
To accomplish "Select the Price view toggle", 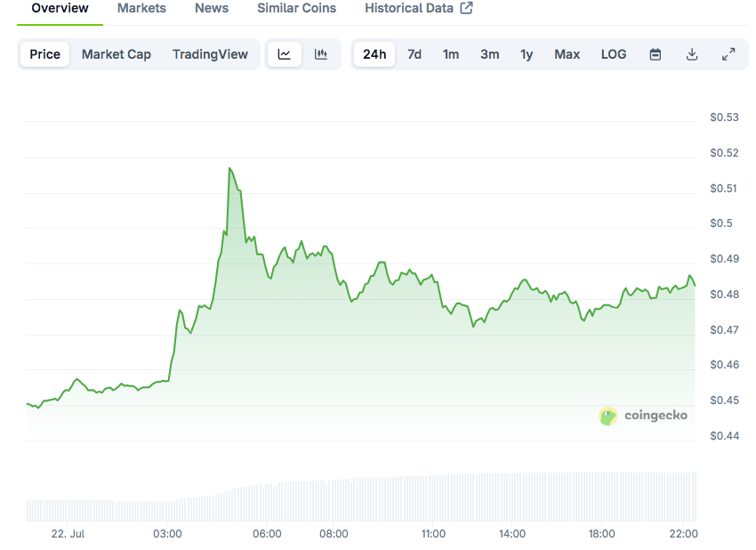I will coord(45,54).
